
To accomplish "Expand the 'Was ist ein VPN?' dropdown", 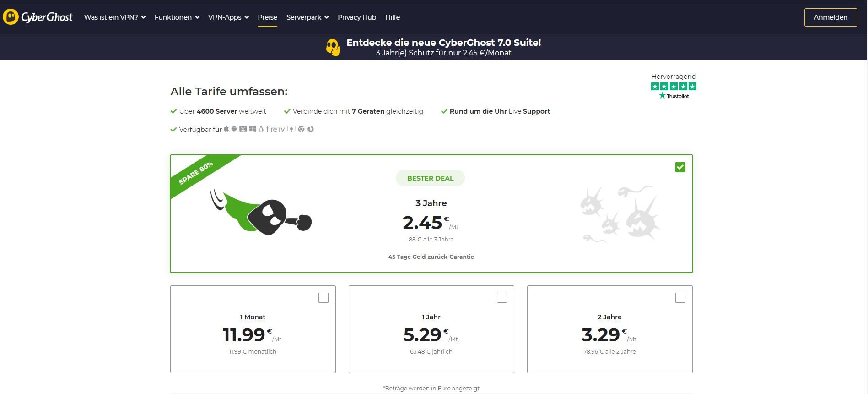I will point(115,17).
